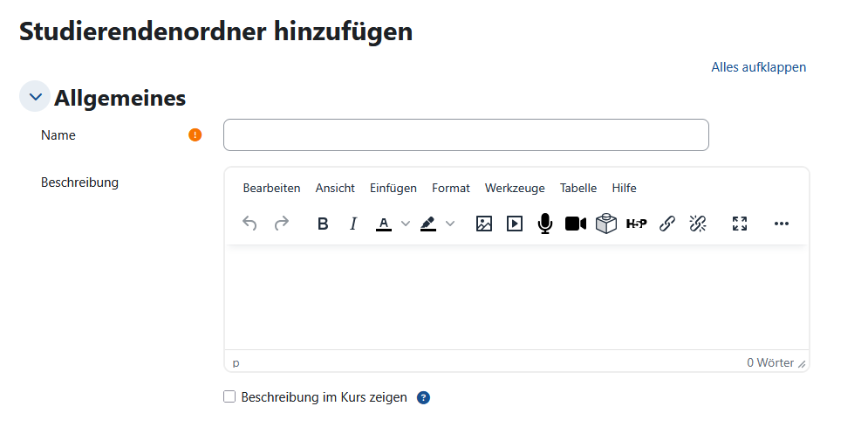This screenshot has width=868, height=427.
Task: Click into the Name input field
Action: pyautogui.click(x=466, y=134)
